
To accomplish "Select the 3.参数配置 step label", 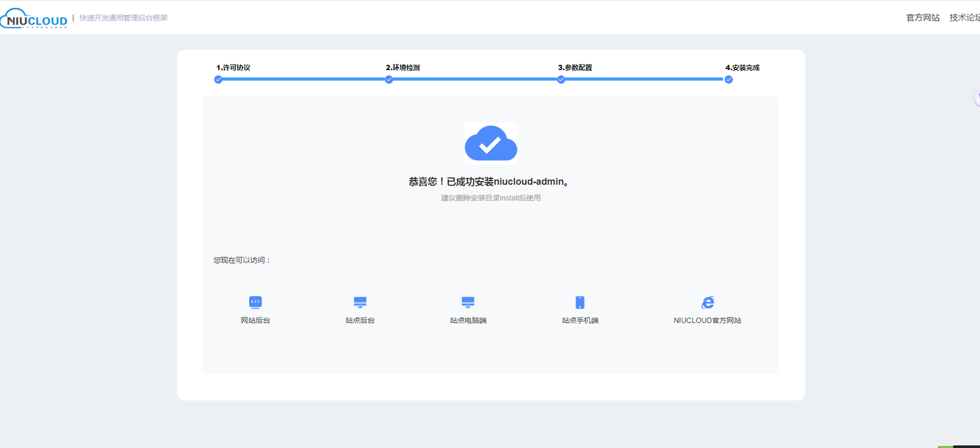I will (x=575, y=67).
